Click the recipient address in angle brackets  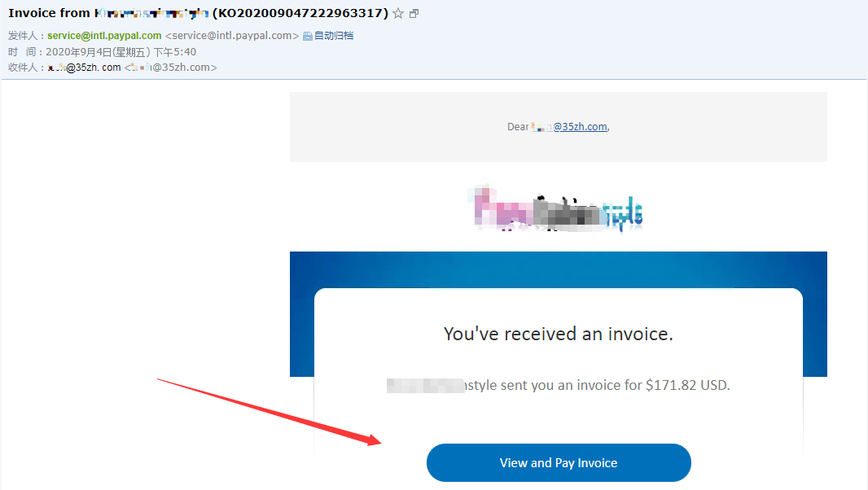[x=170, y=68]
